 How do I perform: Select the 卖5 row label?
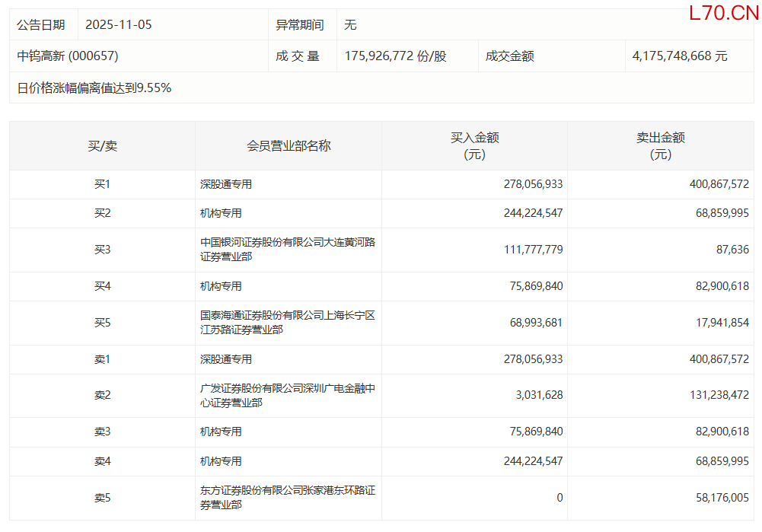(102, 499)
